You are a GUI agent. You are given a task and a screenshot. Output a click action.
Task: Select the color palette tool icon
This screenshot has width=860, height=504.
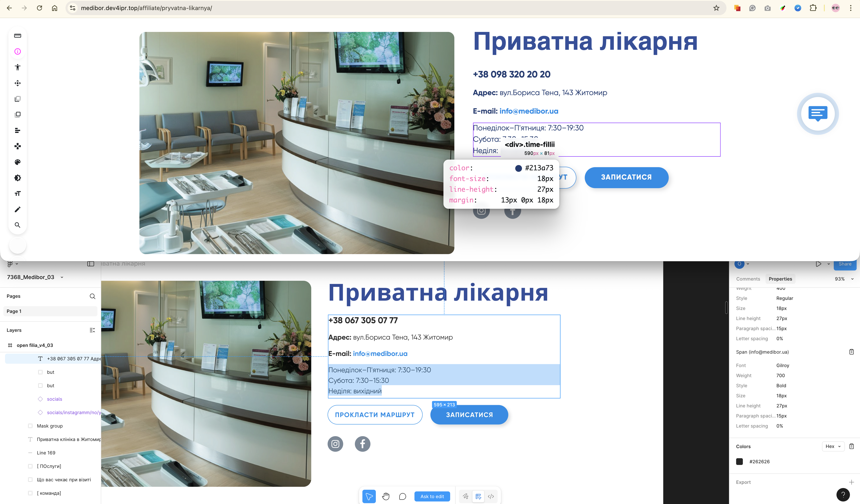(17, 162)
